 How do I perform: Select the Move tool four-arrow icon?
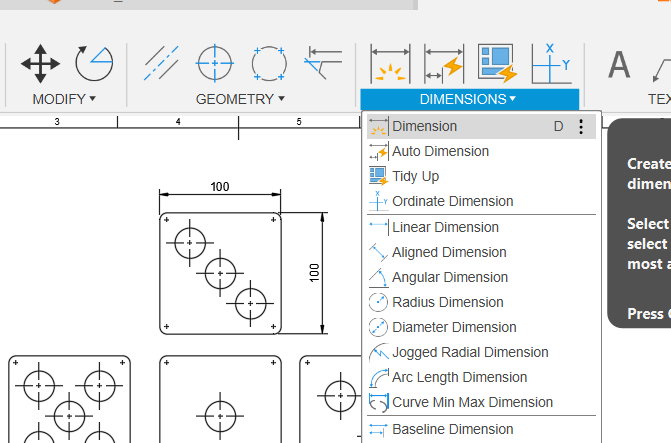pyautogui.click(x=40, y=63)
